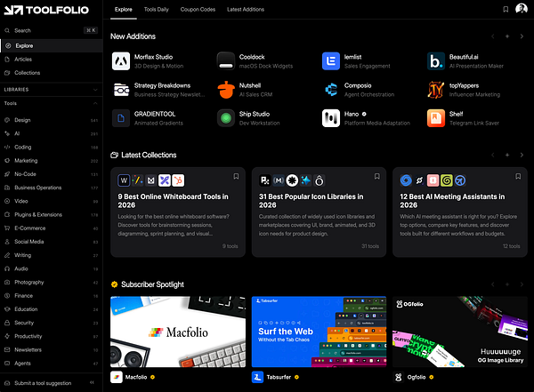Click the Ship Studio green circle icon

[x=226, y=118]
